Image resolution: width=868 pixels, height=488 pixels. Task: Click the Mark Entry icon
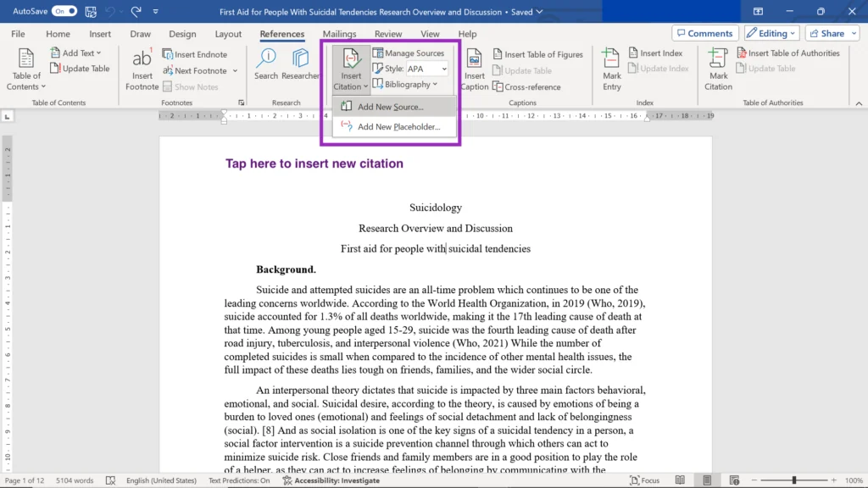[x=611, y=59]
